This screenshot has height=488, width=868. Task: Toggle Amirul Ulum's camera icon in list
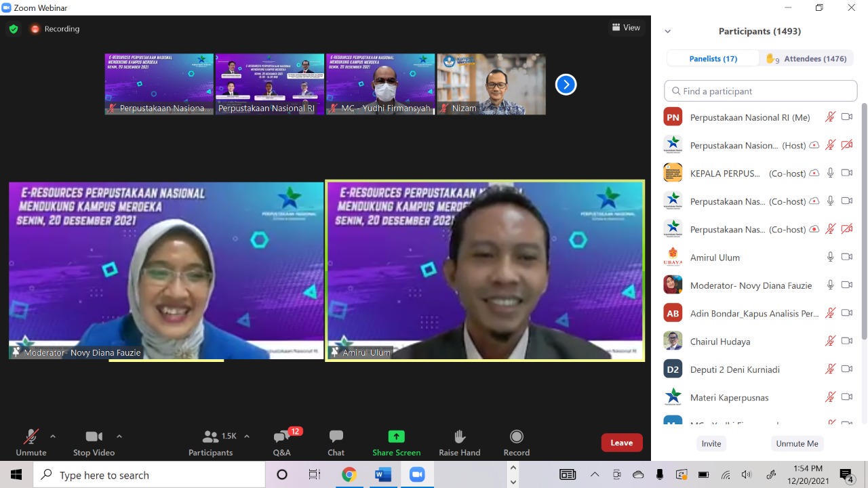[x=846, y=257]
